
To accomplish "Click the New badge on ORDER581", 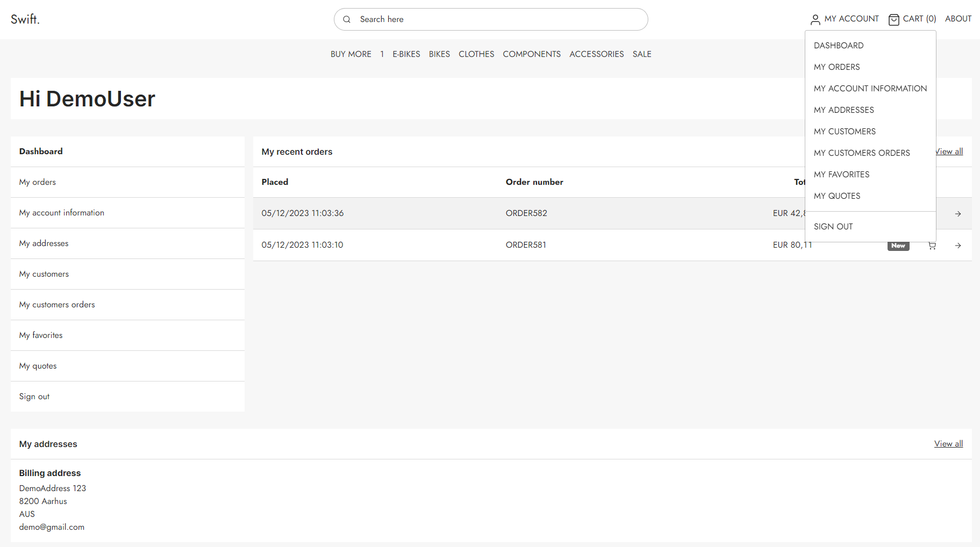I will click(x=898, y=246).
